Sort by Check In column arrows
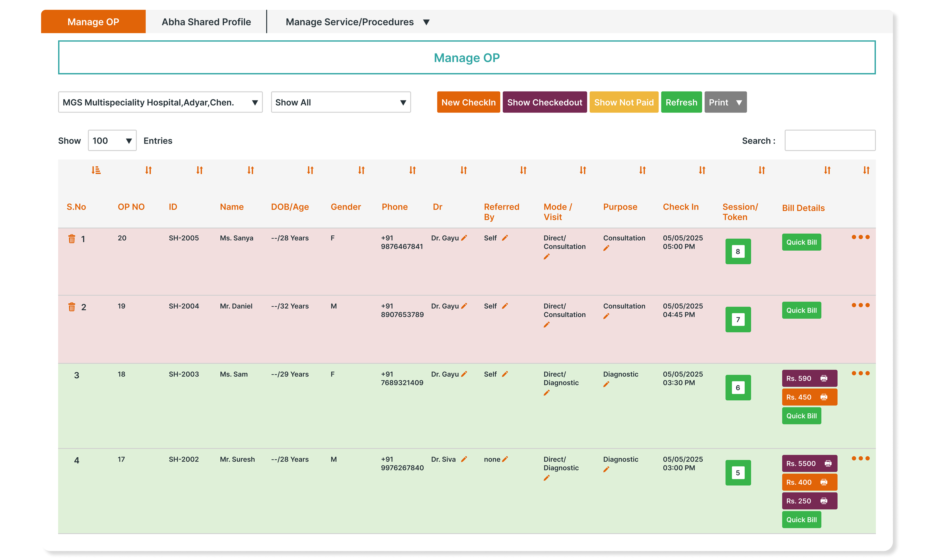934x560 pixels. pos(702,170)
